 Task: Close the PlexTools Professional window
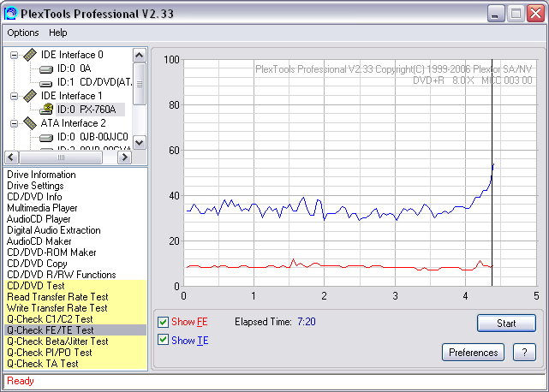(535, 14)
